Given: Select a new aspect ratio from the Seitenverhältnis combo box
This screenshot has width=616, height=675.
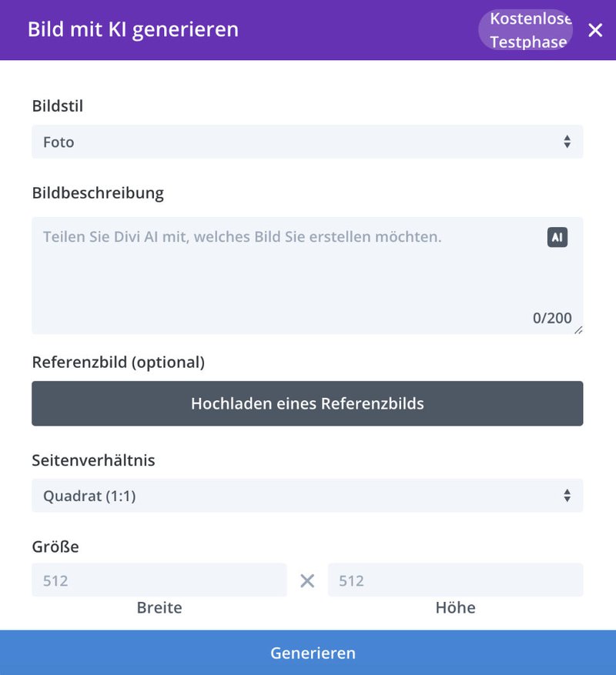Looking at the screenshot, I should (308, 496).
